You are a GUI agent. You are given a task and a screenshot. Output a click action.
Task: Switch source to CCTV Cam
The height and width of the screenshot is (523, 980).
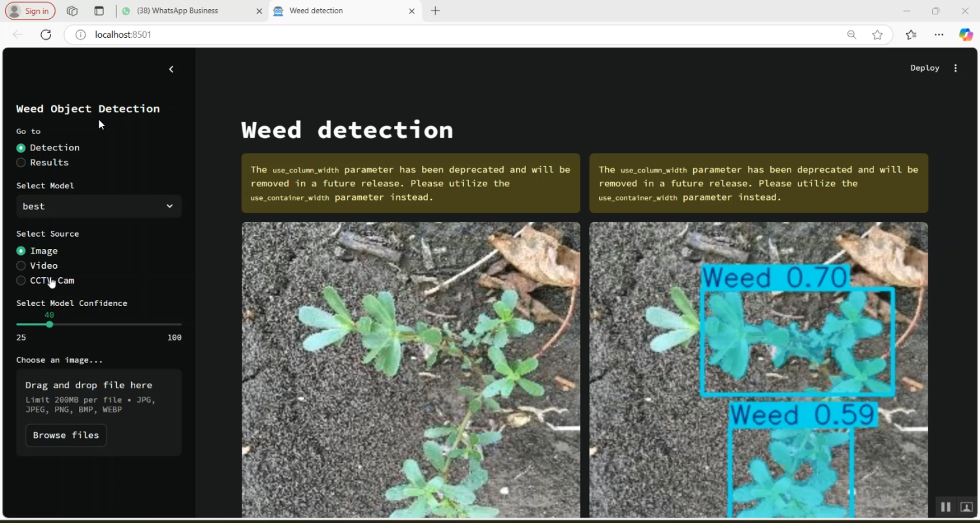[20, 280]
